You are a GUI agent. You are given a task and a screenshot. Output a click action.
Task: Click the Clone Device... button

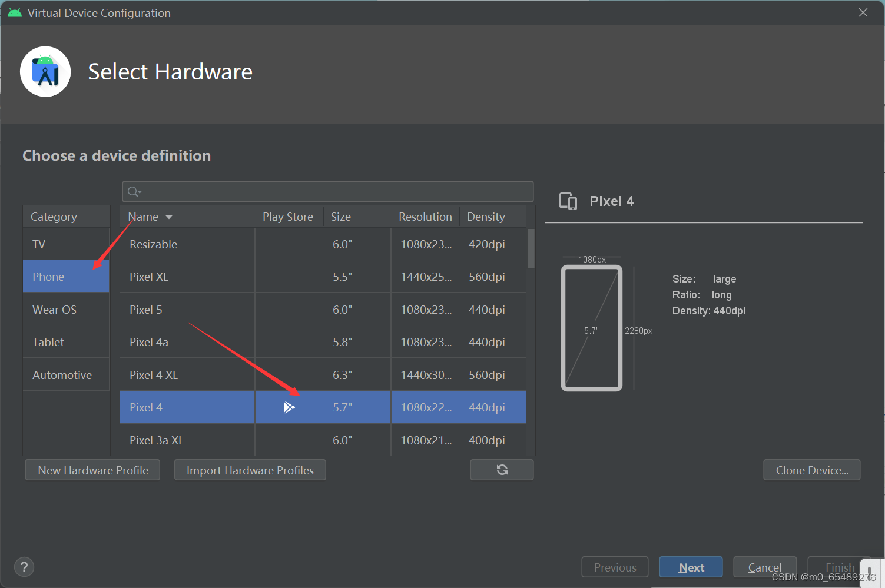(x=812, y=470)
